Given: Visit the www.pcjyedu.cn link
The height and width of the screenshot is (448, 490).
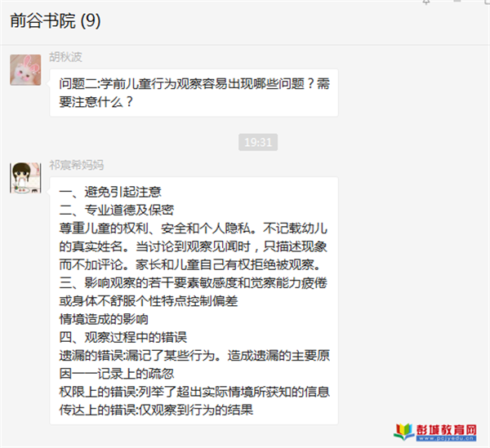Looking at the screenshot, I should (446, 438).
